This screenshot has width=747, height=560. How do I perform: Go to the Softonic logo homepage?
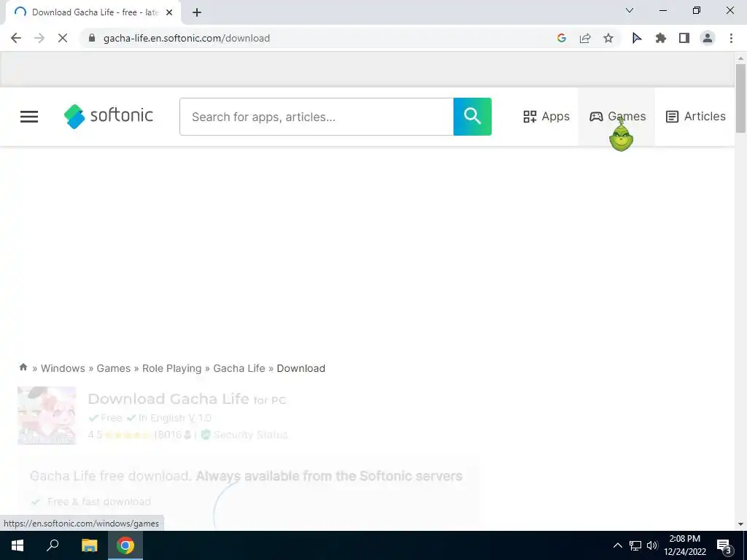click(x=109, y=116)
